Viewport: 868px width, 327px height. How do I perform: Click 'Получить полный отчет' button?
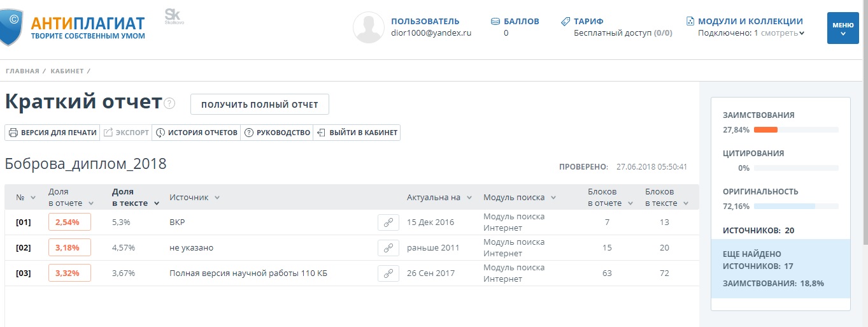(259, 105)
